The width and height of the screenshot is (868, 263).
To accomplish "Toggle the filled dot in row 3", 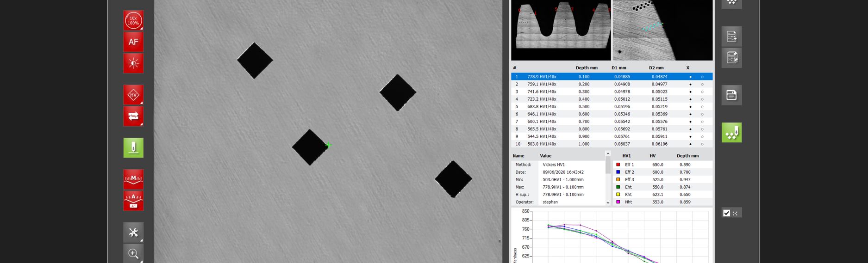I will coord(690,92).
